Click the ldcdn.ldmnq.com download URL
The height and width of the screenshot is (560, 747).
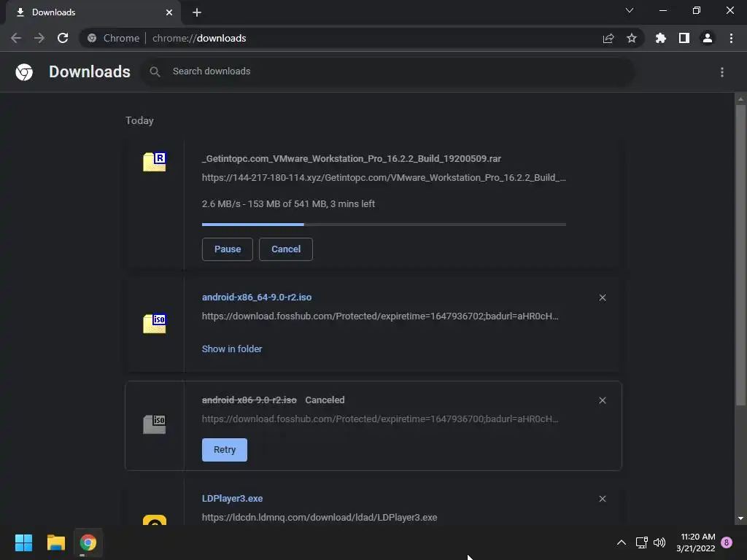[320, 517]
